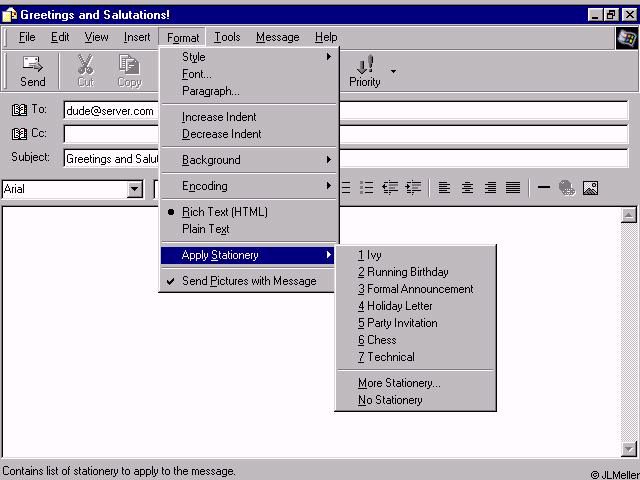Select Decrease Indent menu item
This screenshot has height=480, width=640.
(249, 134)
